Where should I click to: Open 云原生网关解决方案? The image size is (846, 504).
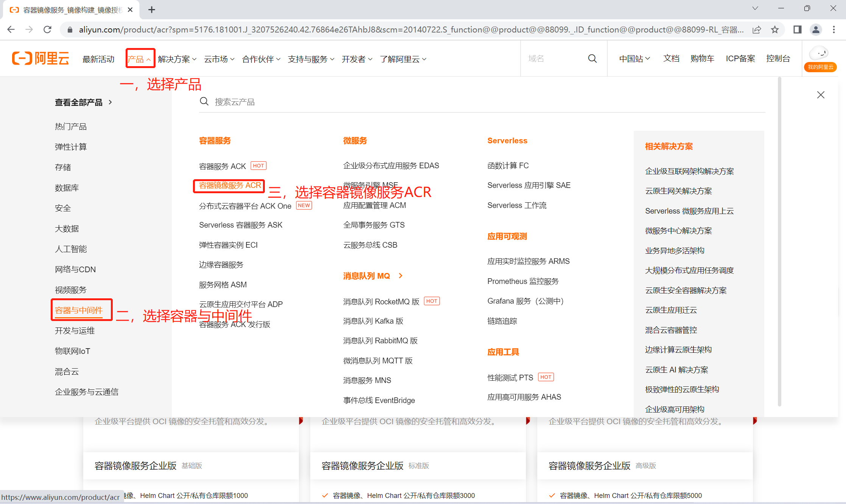tap(678, 191)
